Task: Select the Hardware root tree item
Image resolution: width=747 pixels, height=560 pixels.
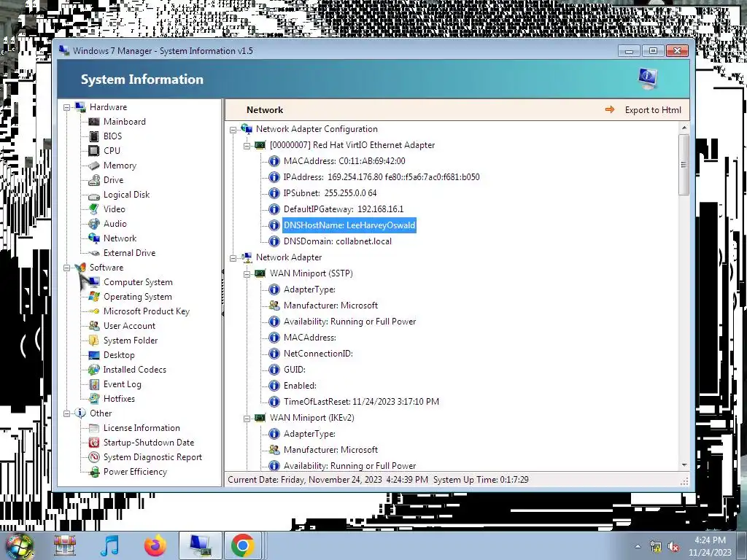Action: point(108,107)
